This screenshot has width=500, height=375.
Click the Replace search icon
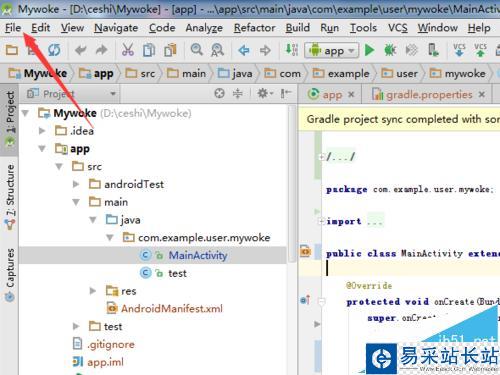pos(217,50)
